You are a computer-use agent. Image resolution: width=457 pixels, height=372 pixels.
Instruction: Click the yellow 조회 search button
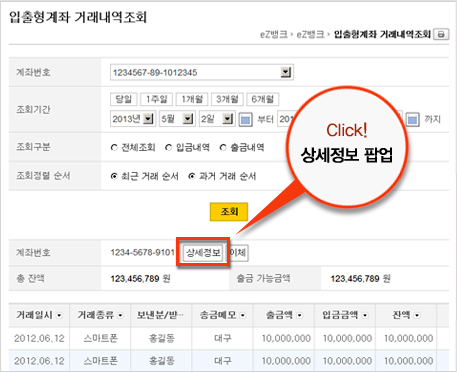click(x=229, y=212)
